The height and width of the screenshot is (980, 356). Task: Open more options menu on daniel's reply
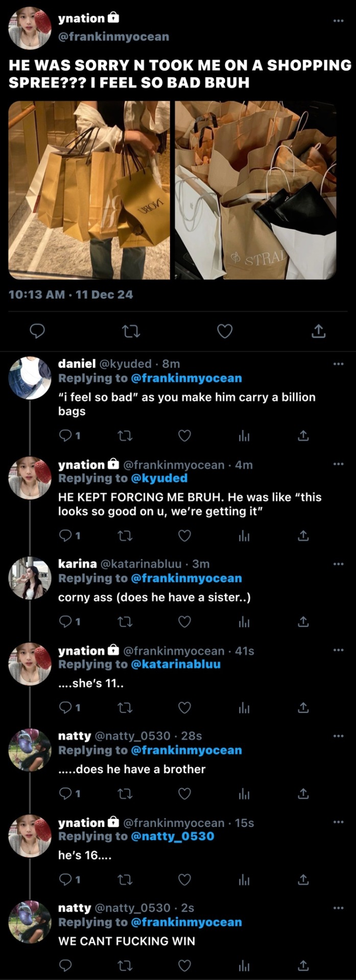pyautogui.click(x=338, y=364)
